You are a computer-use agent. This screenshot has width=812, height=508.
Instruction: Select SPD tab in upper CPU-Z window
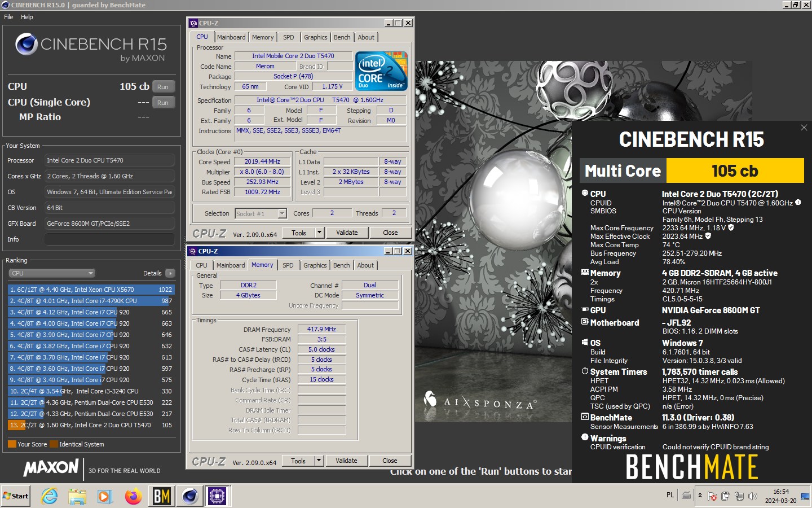coord(289,37)
